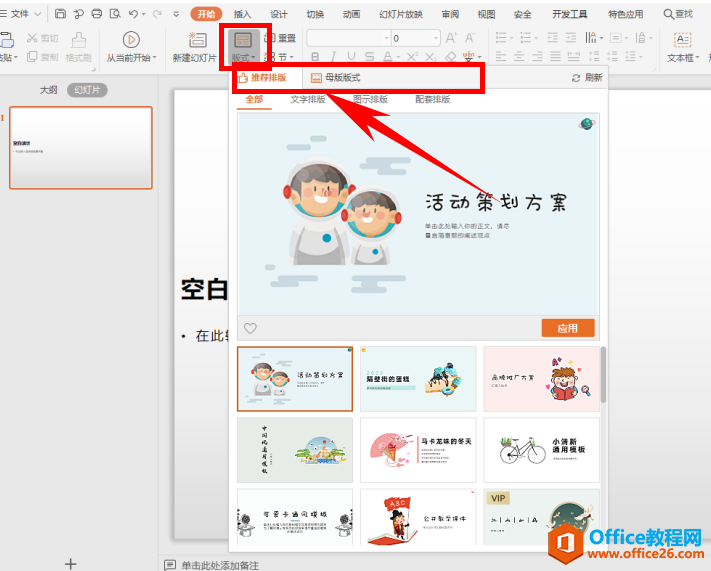Click the notes icon beside 单击此处添加备注
This screenshot has width=711, height=571.
[x=170, y=565]
